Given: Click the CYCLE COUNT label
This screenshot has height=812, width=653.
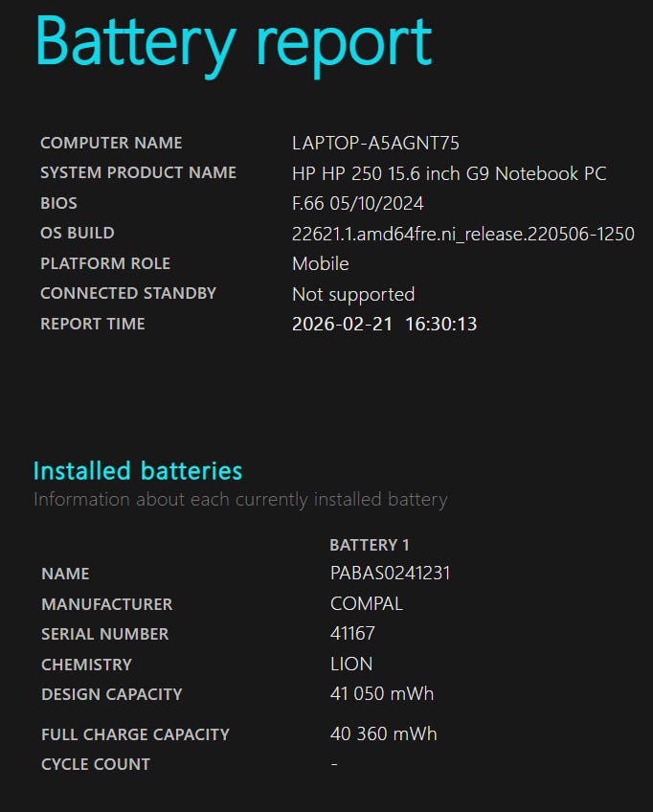Looking at the screenshot, I should pos(96,764).
